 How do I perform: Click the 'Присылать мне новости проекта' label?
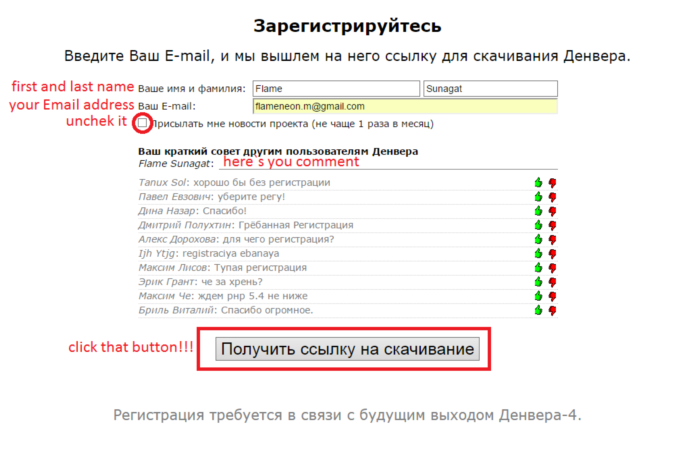coord(292,124)
